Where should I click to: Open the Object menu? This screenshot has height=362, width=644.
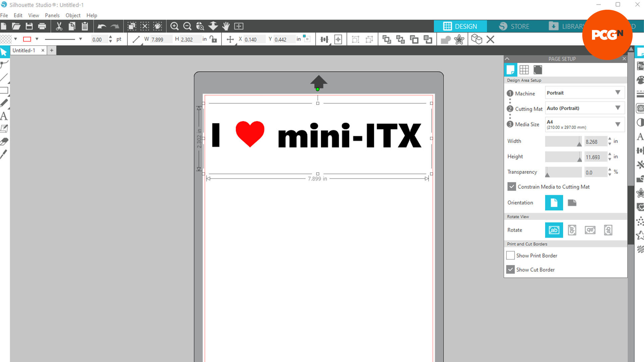[x=72, y=15]
